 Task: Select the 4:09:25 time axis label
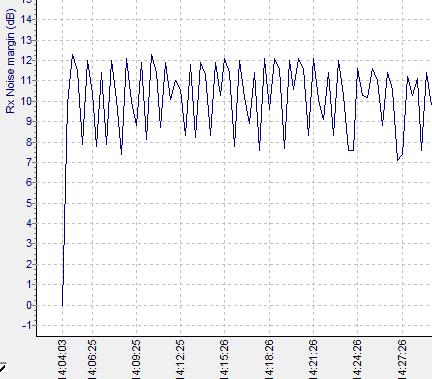[x=136, y=359]
